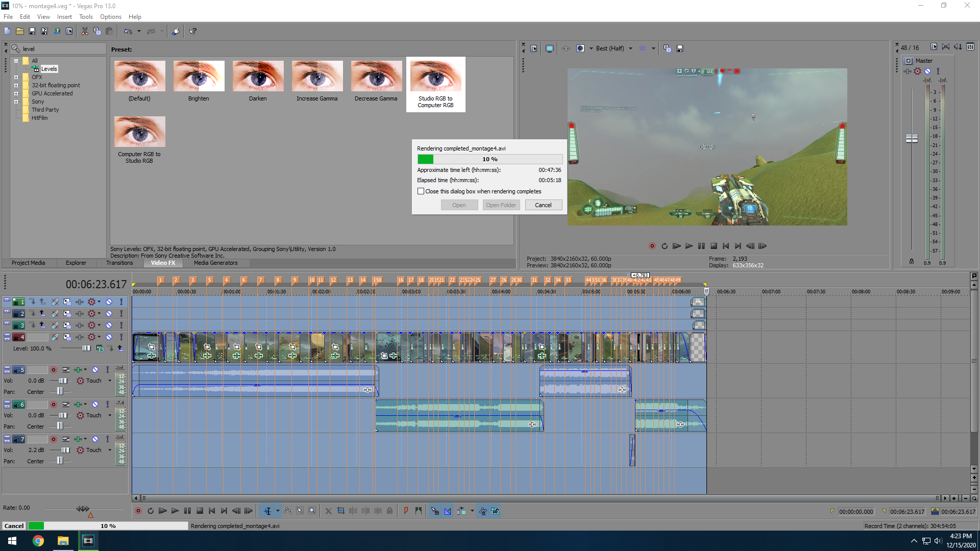This screenshot has height=551, width=980.
Task: Toggle the Enable Snapping magnet icon
Action: 435,511
